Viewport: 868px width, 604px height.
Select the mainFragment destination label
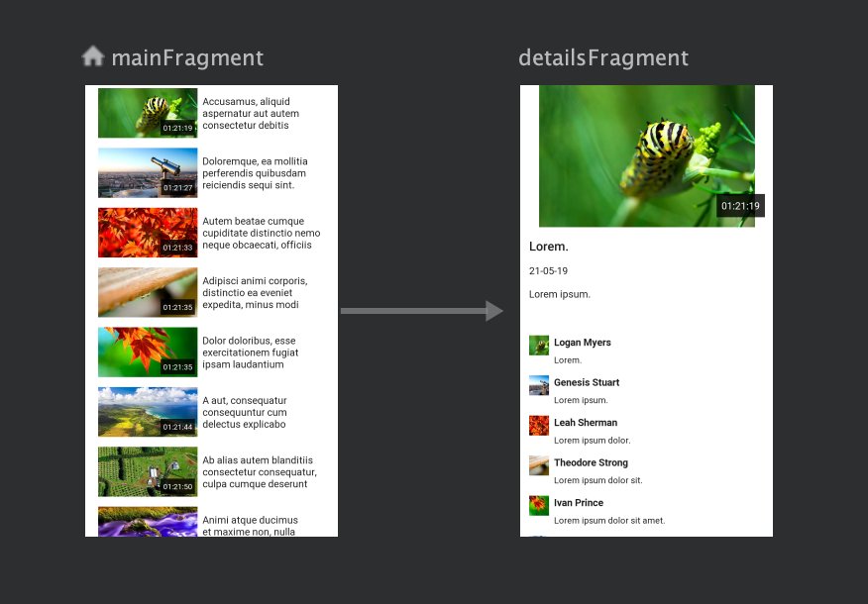pyautogui.click(x=187, y=58)
